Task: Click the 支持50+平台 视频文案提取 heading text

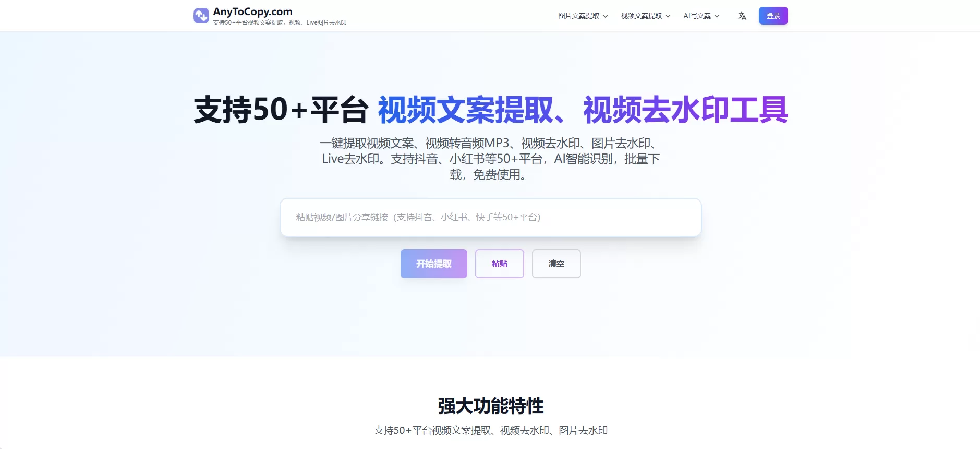Action: [x=490, y=110]
